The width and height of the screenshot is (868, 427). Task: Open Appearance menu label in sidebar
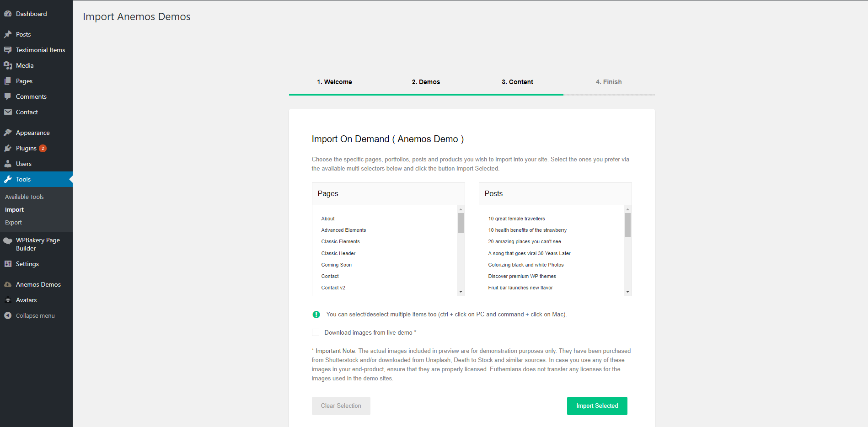[32, 133]
